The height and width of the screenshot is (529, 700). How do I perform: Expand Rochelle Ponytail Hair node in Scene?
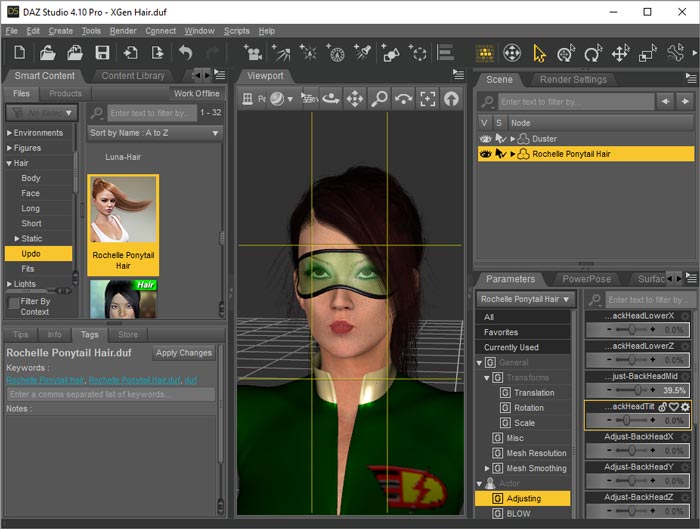[513, 154]
